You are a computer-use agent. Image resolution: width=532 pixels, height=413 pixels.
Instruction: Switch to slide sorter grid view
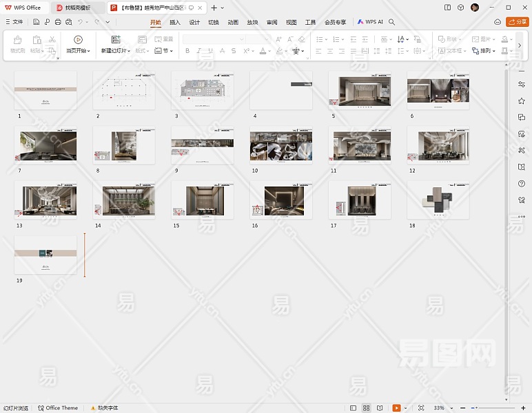point(367,408)
